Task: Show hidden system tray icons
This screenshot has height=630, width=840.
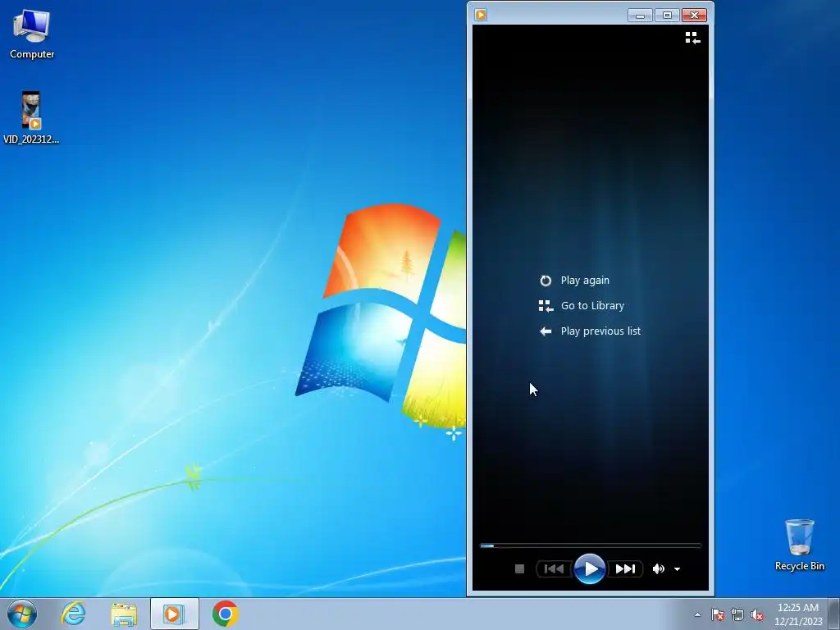Action: coord(697,614)
